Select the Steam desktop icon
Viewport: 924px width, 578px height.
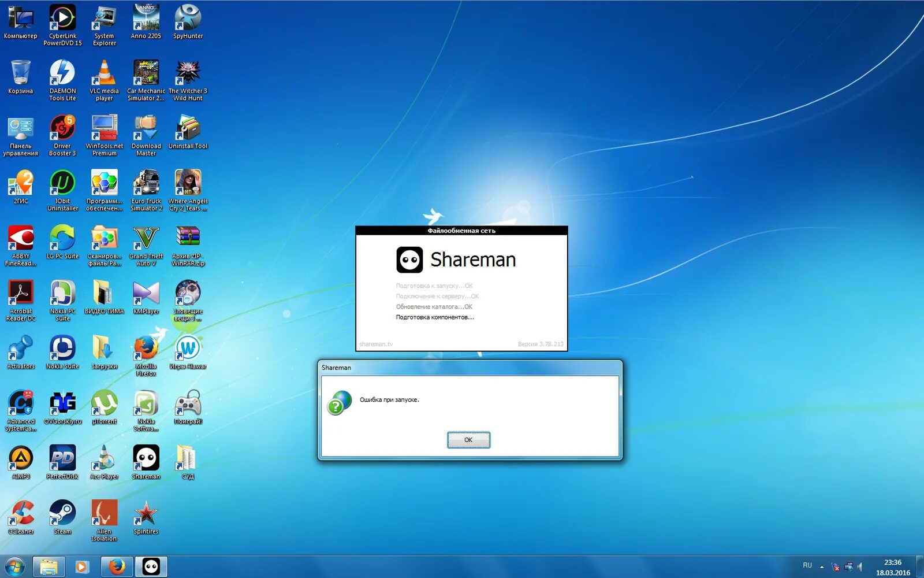point(62,517)
